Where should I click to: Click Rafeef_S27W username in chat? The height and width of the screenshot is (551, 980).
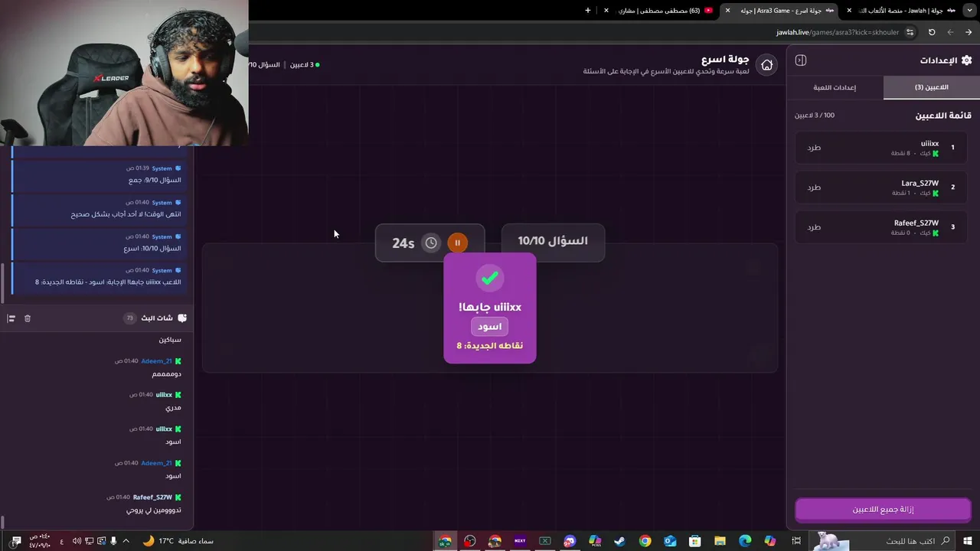point(152,497)
